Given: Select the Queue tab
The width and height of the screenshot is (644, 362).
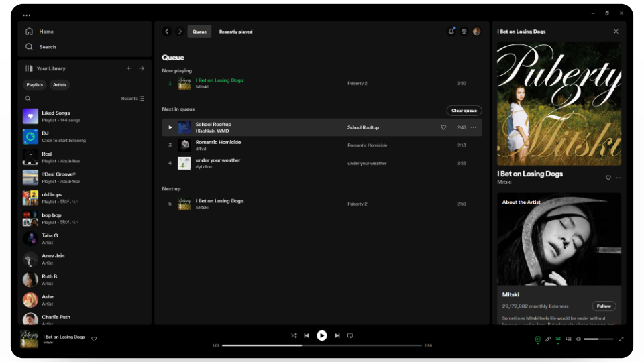Looking at the screenshot, I should (x=200, y=32).
